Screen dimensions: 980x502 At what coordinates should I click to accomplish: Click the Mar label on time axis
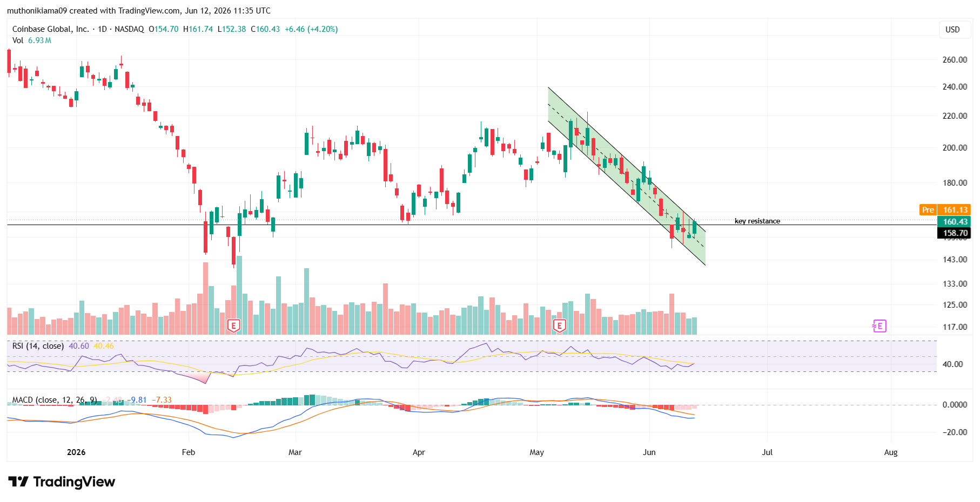295,452
